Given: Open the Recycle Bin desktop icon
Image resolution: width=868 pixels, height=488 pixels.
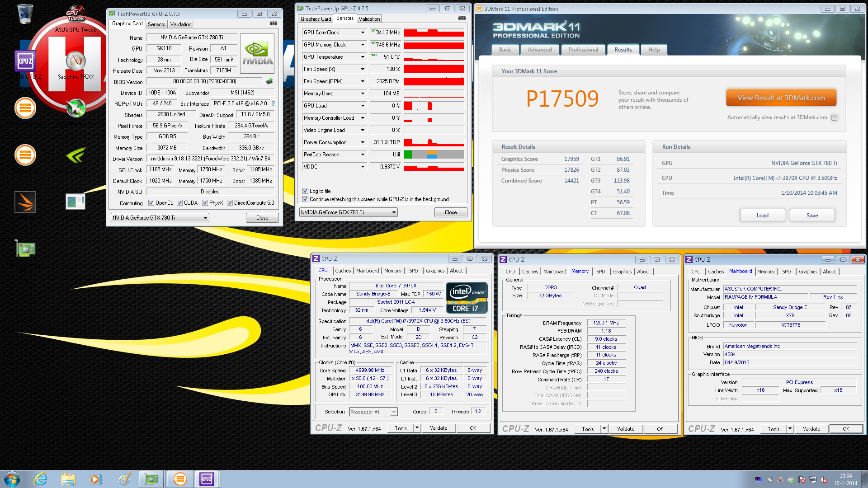Looking at the screenshot, I should point(25,14).
